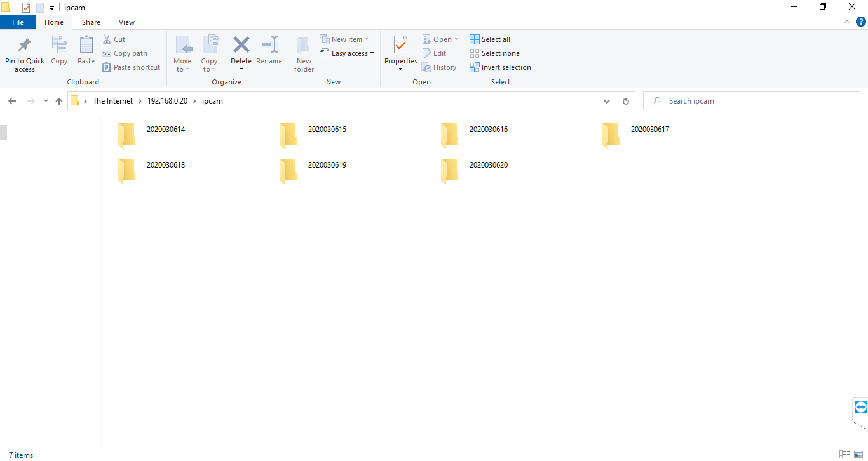
Task: Open folder Properties
Action: coord(400,53)
